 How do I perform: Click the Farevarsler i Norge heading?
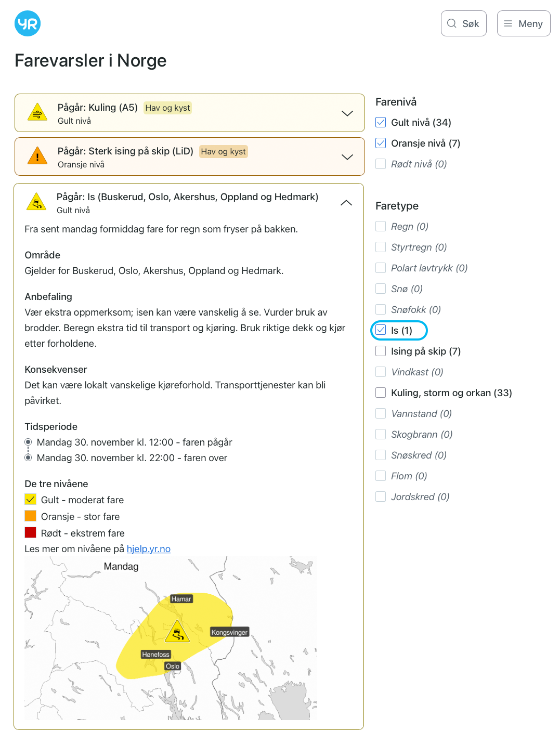[x=90, y=60]
